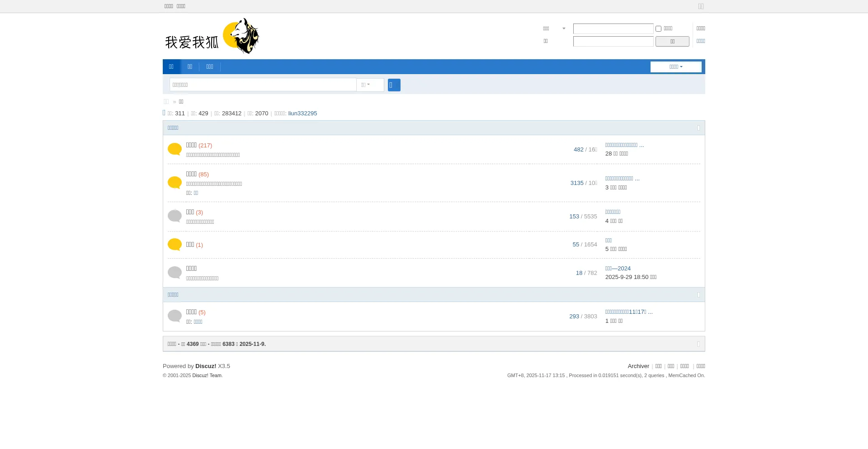Select the highlighted first tab in the navigation bar
The image size is (868, 449).
(171, 67)
